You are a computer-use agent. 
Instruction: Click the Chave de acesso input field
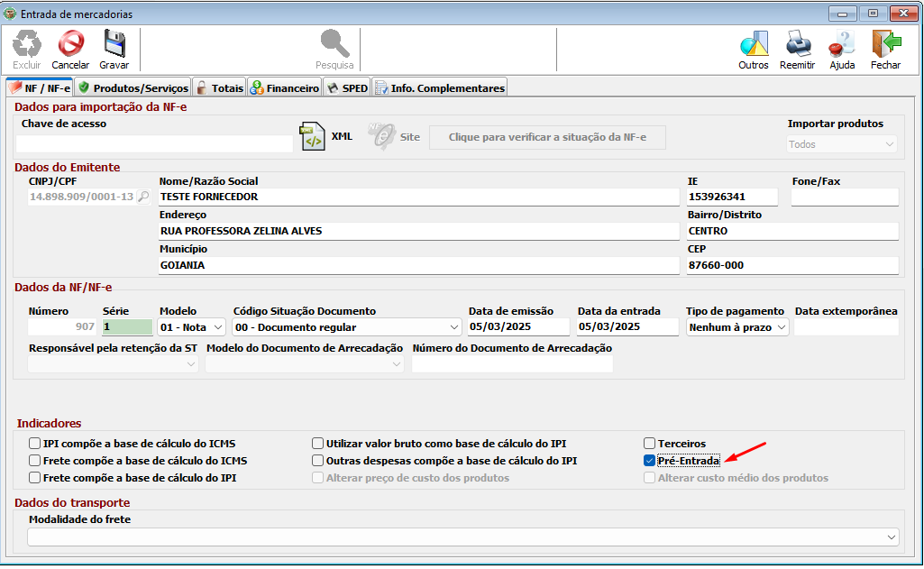[x=154, y=143]
